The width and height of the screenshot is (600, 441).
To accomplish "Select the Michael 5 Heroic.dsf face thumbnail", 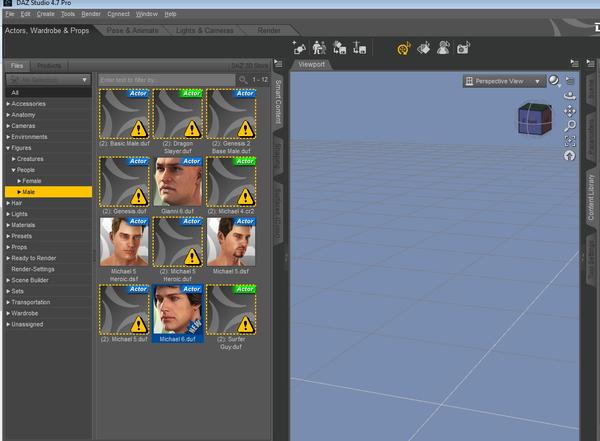I will pyautogui.click(x=124, y=242).
